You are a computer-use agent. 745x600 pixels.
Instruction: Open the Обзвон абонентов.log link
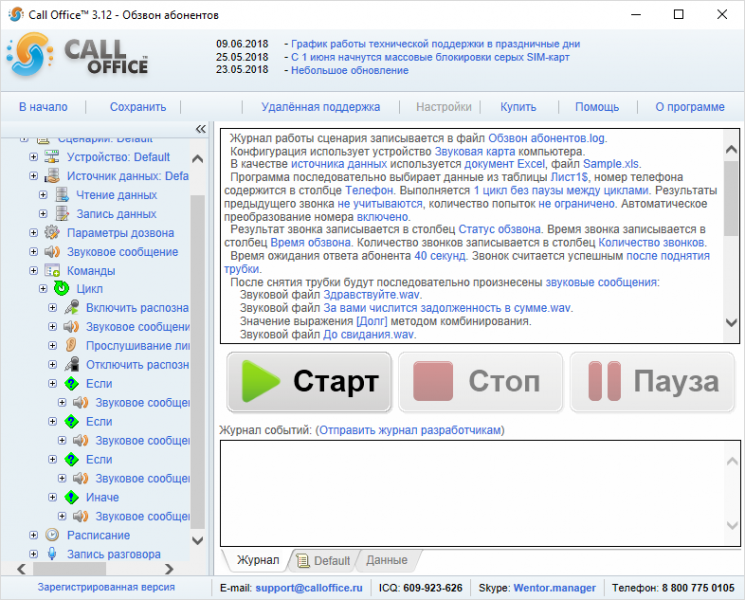point(546,138)
